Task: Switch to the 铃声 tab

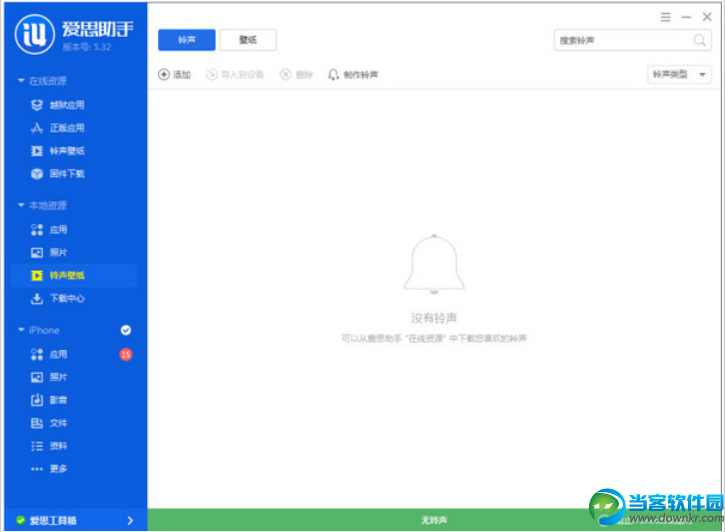Action: pos(187,40)
